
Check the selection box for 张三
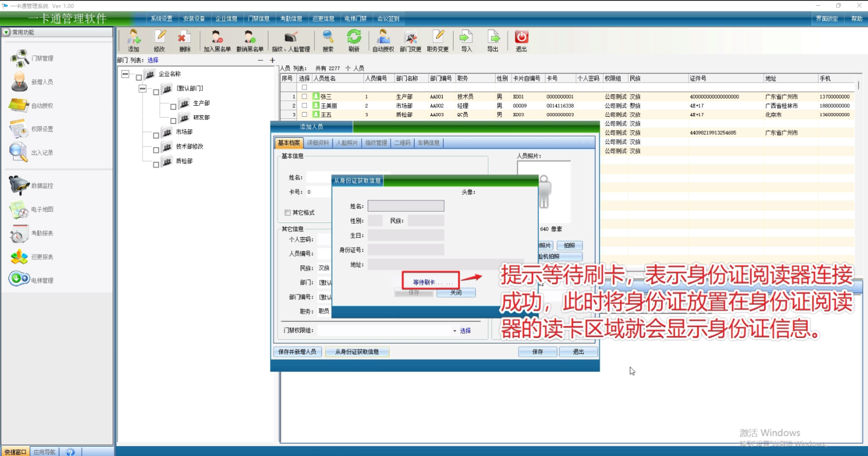click(x=304, y=96)
